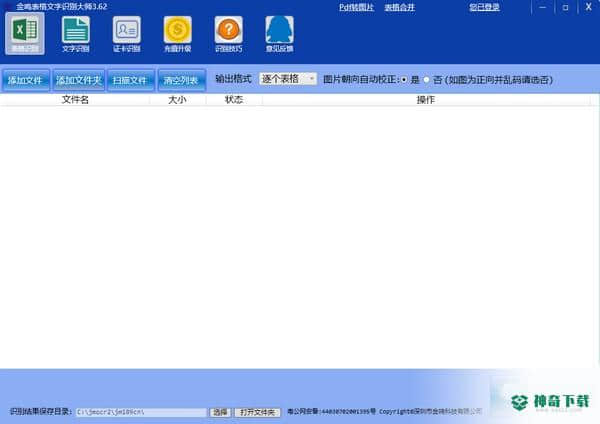This screenshot has height=424, width=600.
Task: Select 否 for auto orientation correction
Action: pos(427,80)
